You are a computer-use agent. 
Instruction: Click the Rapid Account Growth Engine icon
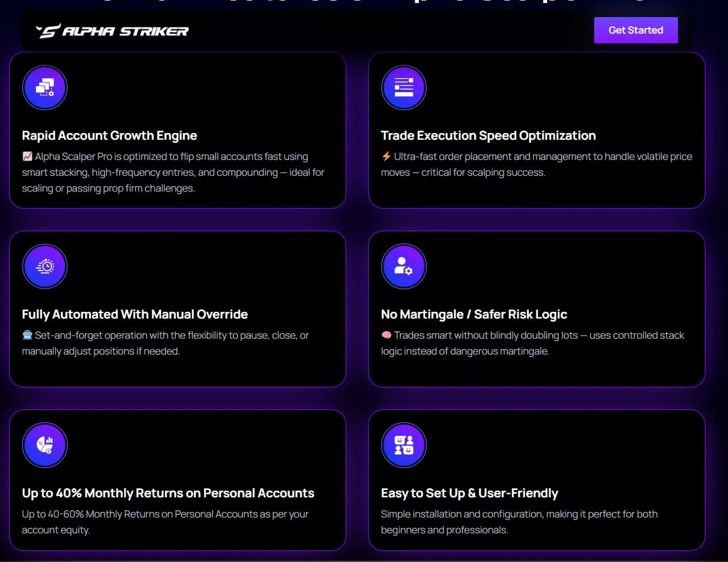(x=45, y=88)
